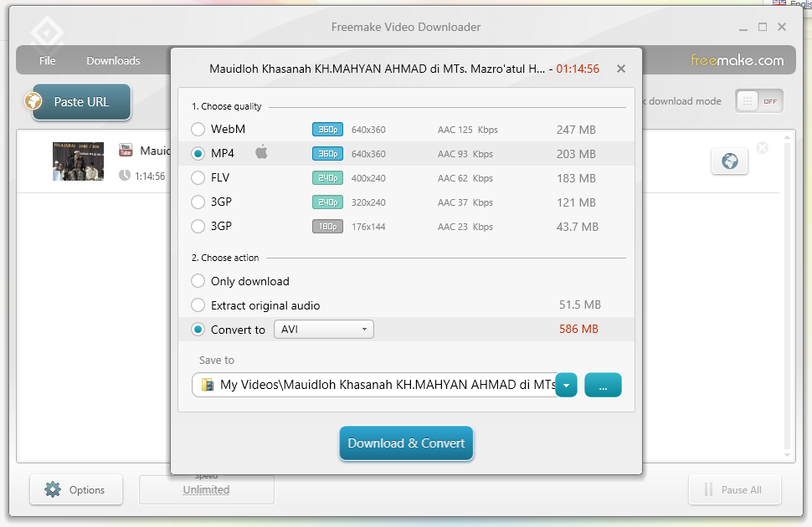The width and height of the screenshot is (812, 527).
Task: Choose the Only download action
Action: (x=198, y=280)
